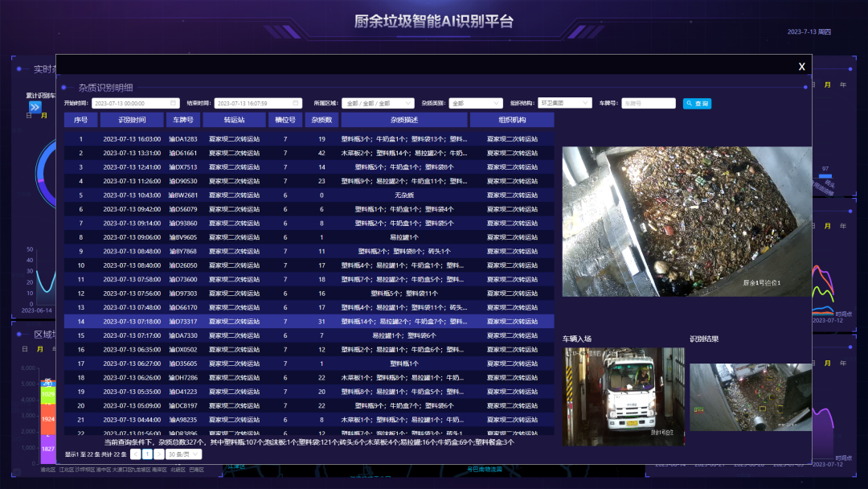868x489 pixels.
Task: Select row with plate 渝DX0502
Action: (309, 349)
